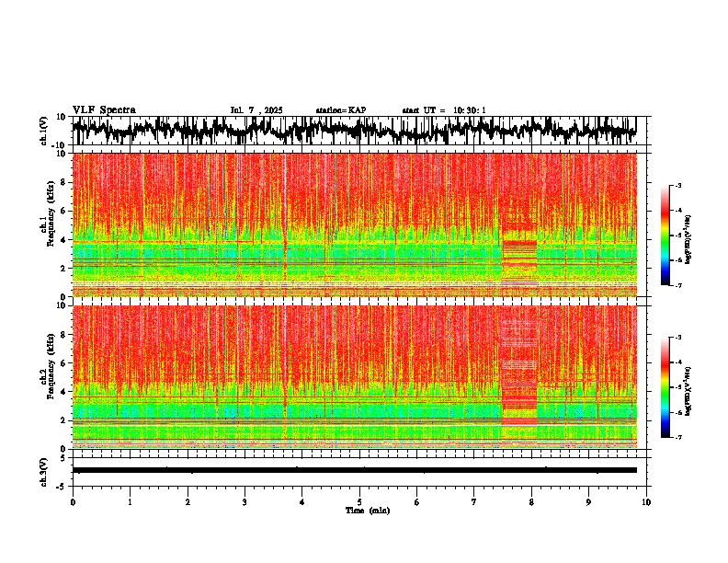Click time axis tick label "3"
Image resolution: width=728 pixels, height=563 pixels.
click(245, 502)
